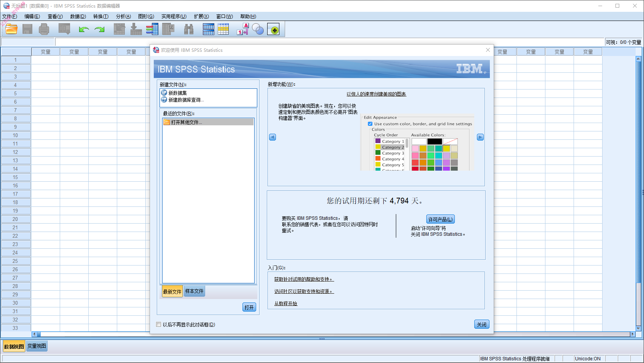Click the previous feature left arrow
This screenshot has height=363, width=644.
pyautogui.click(x=273, y=137)
